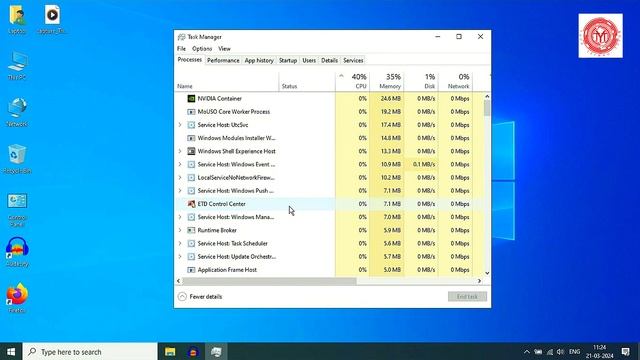
Task: Open the volume icon in system tray
Action: click(560, 352)
